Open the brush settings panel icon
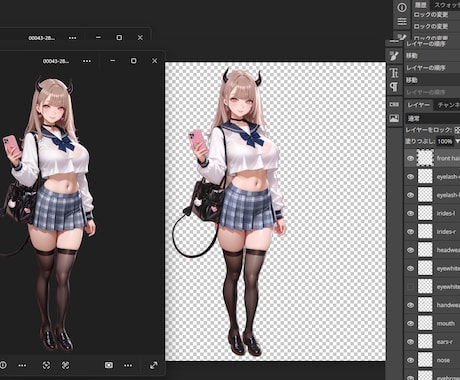This screenshot has height=380, width=460. coord(394,56)
